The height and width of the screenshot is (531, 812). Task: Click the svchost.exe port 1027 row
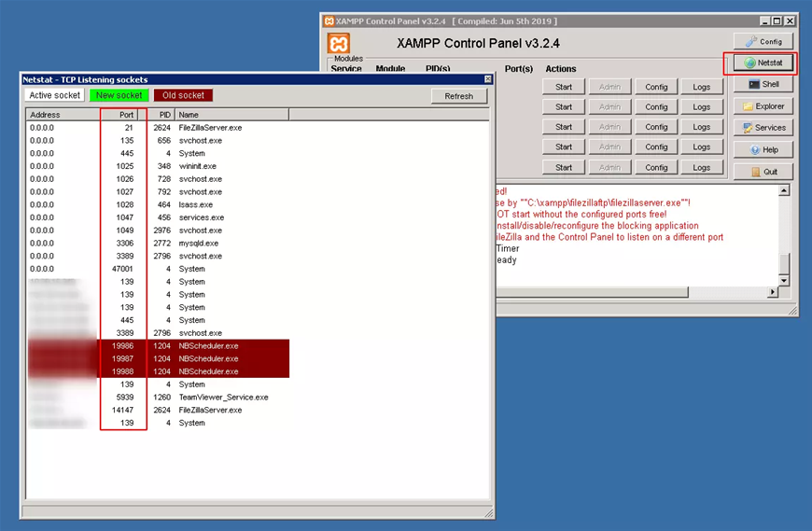coord(158,191)
